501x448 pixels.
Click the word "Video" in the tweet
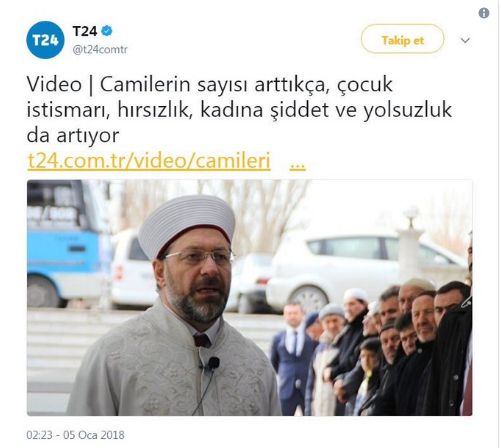coord(54,85)
